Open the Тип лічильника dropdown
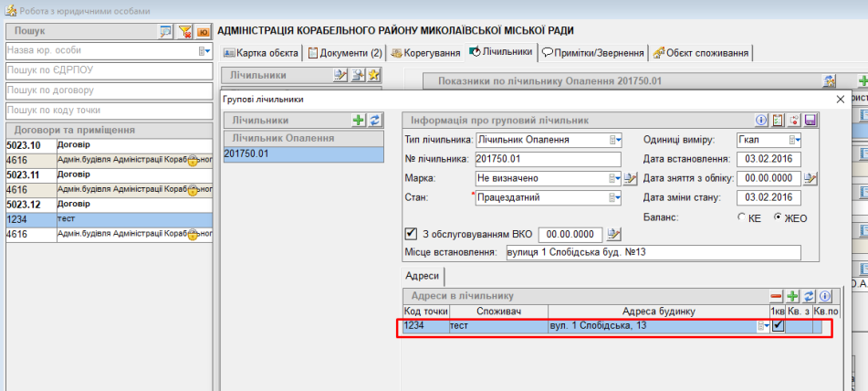This screenshot has width=868, height=391. [615, 140]
